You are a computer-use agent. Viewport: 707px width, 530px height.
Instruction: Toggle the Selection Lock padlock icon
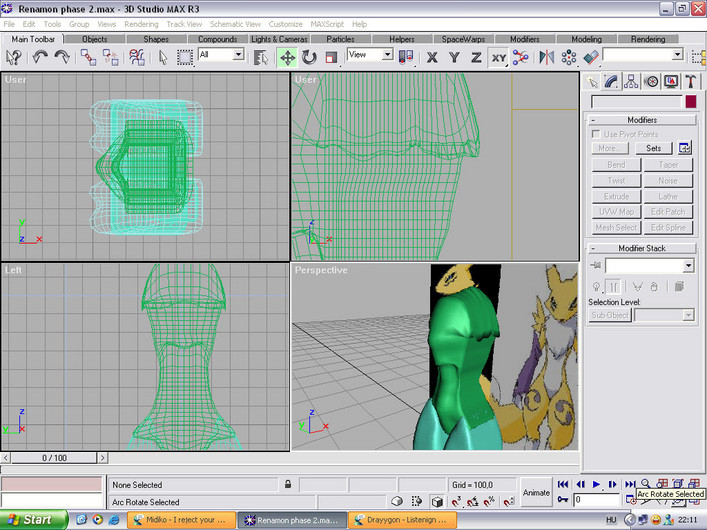coord(288,484)
